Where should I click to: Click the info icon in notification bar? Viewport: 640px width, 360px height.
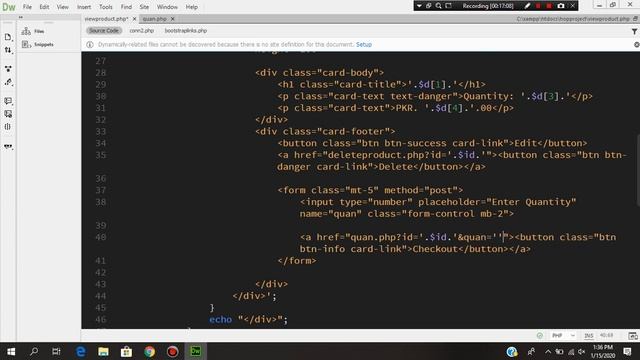(90, 44)
